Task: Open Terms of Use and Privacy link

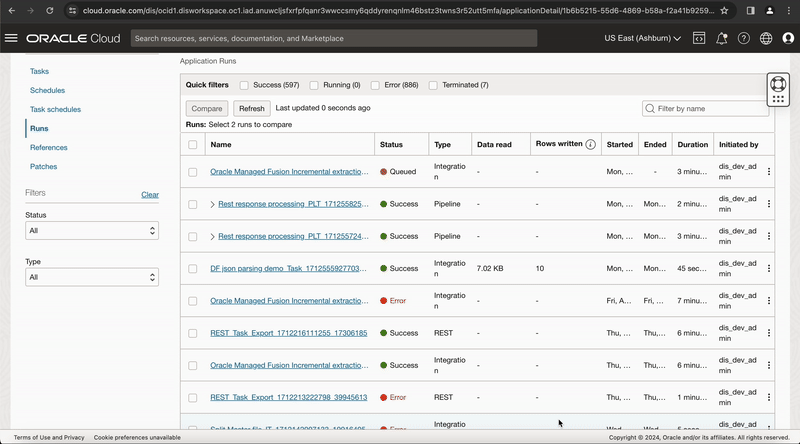Action: 49,437
